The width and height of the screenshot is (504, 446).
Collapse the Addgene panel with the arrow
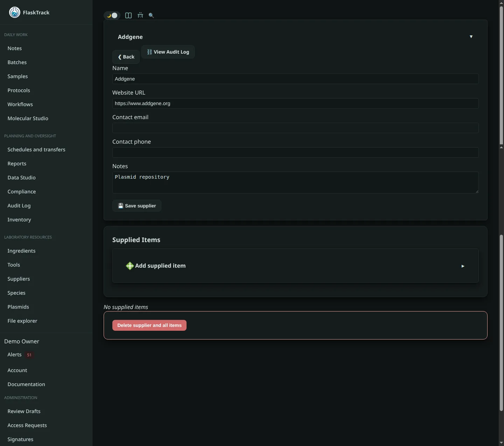(471, 37)
